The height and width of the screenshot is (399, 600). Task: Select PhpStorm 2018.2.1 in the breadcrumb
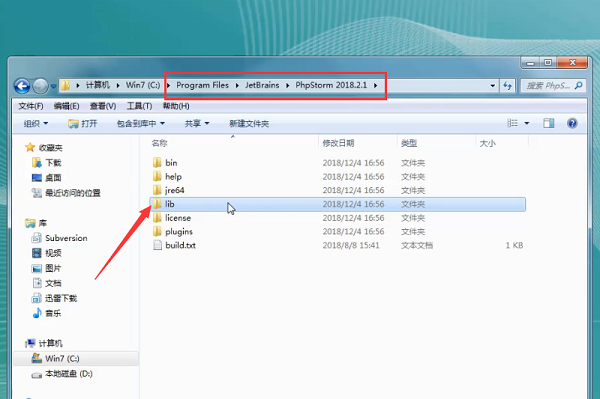point(331,85)
